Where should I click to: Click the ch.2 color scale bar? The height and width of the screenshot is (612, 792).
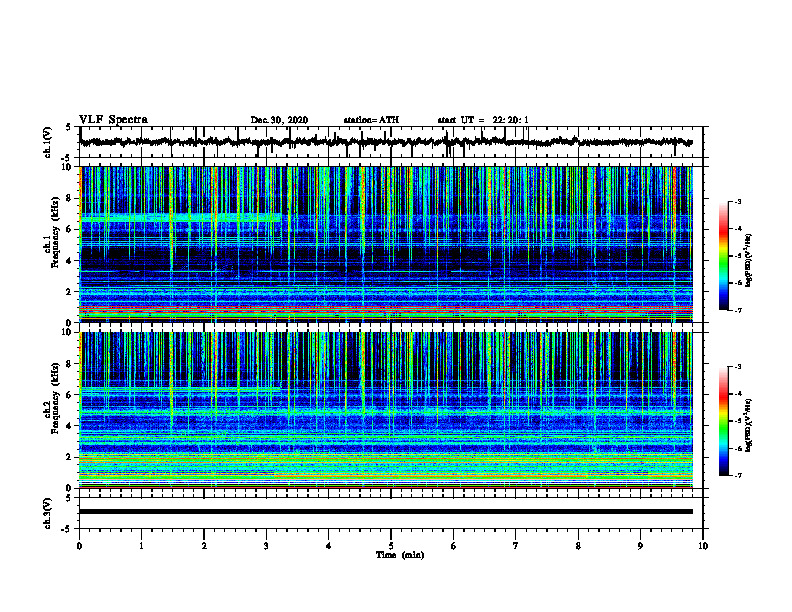coord(724,421)
